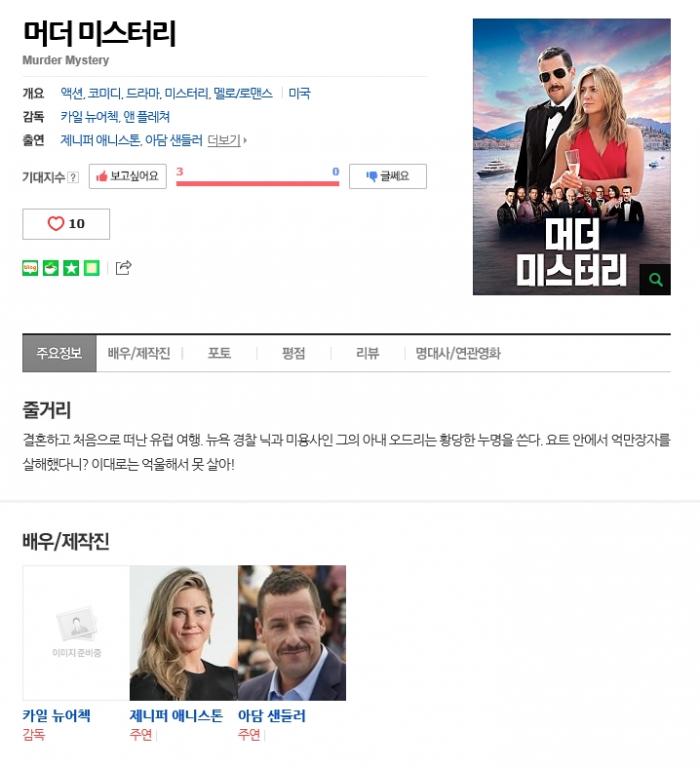700x768 pixels.
Task: Click the light green square memo icon
Action: (92, 268)
